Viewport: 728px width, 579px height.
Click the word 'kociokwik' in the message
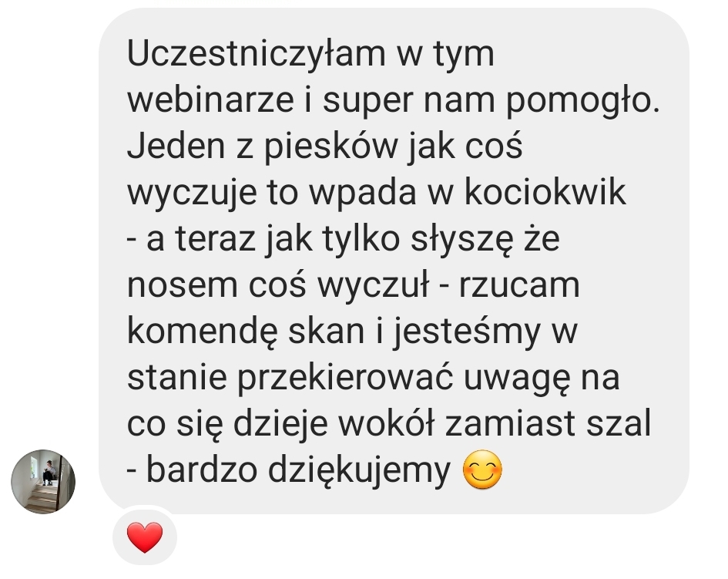[x=545, y=193]
